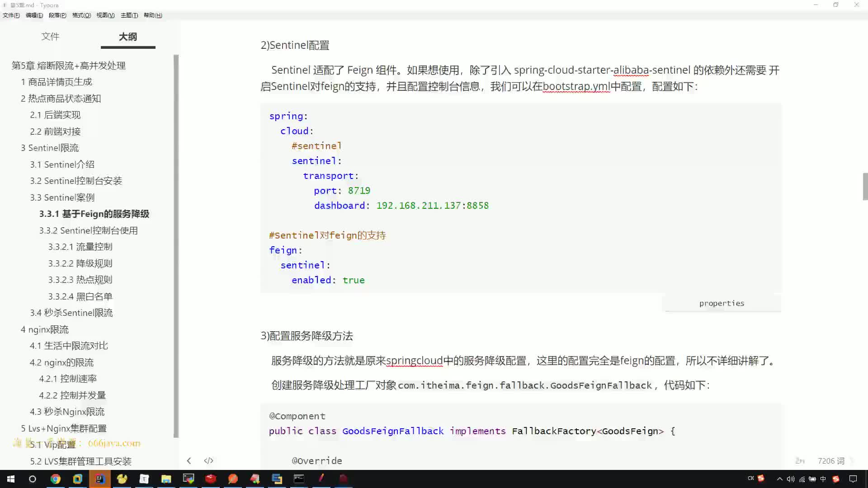
Task: Show word count 7206 词 details
Action: pos(831,460)
